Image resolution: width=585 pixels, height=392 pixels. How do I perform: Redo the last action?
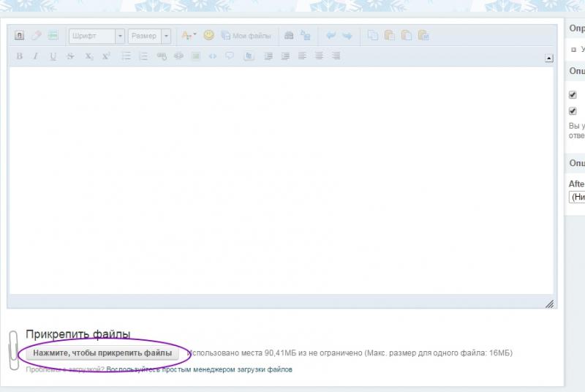pos(347,35)
